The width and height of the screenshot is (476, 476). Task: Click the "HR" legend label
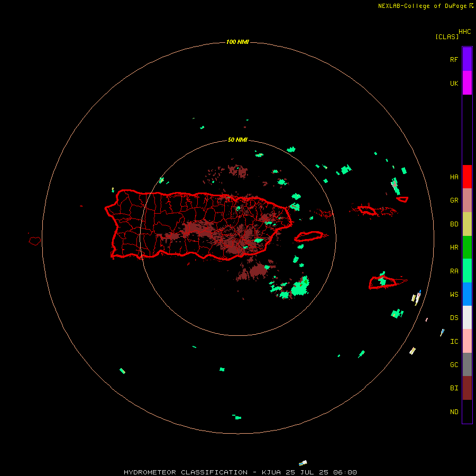point(454,248)
